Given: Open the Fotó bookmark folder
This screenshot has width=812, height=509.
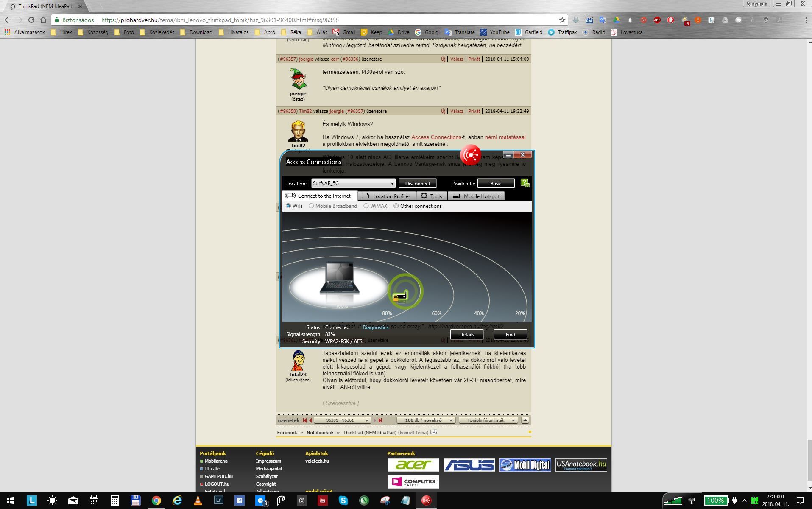Looking at the screenshot, I should pyautogui.click(x=124, y=32).
